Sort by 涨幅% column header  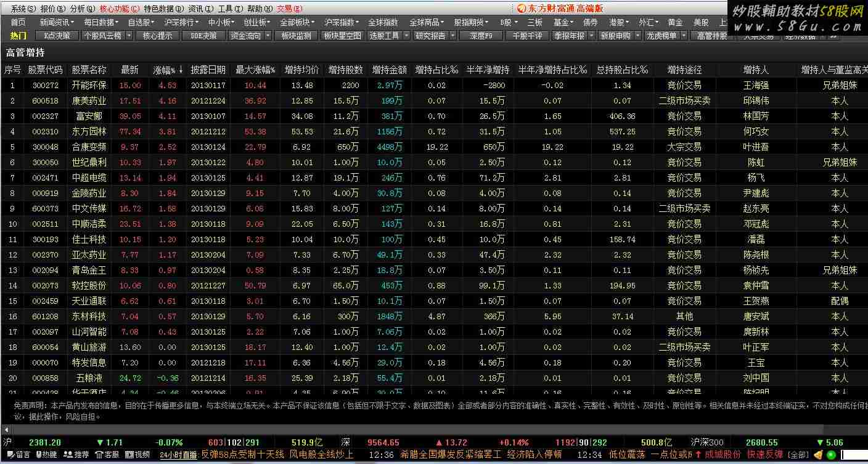pos(168,70)
